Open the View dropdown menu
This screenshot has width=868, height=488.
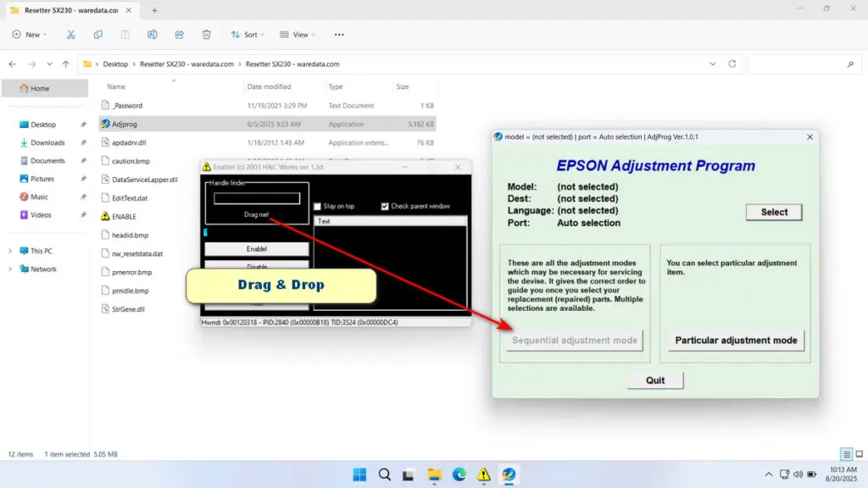(x=297, y=34)
